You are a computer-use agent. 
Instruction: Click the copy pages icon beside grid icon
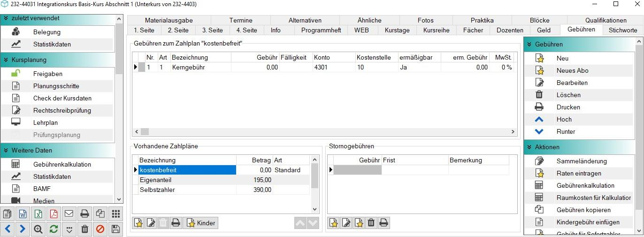[100, 214]
